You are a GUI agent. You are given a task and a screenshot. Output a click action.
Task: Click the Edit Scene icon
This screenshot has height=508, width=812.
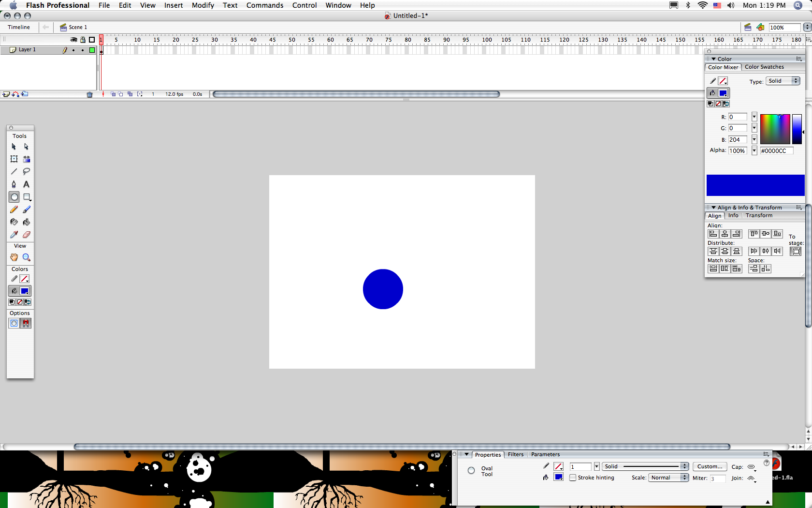748,28
